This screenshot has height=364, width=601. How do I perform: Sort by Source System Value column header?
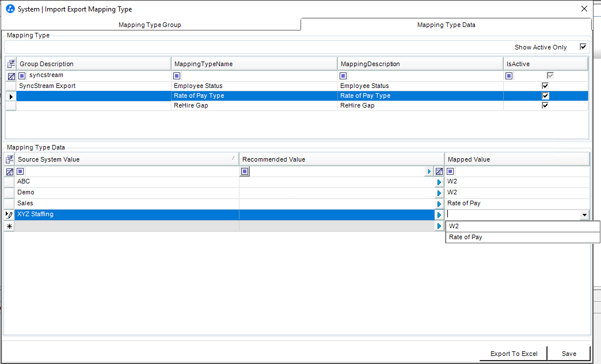tap(127, 159)
